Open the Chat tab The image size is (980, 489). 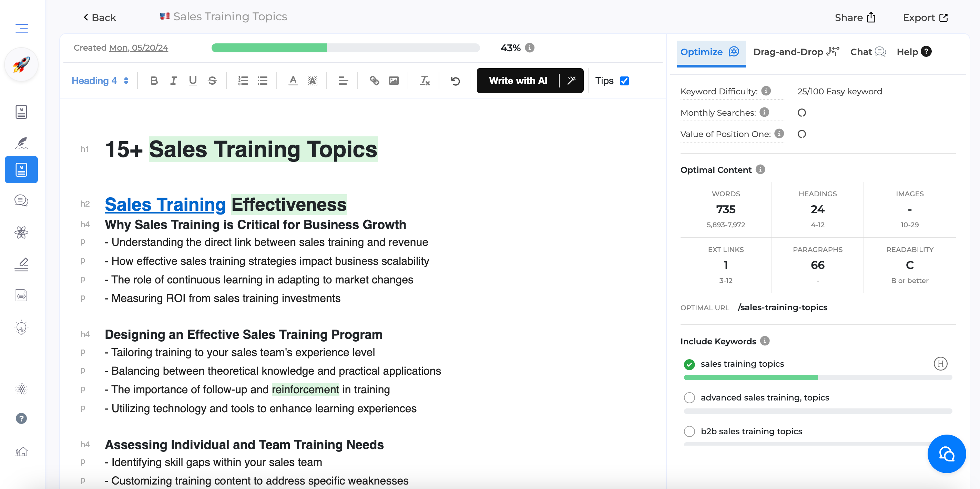tap(867, 52)
